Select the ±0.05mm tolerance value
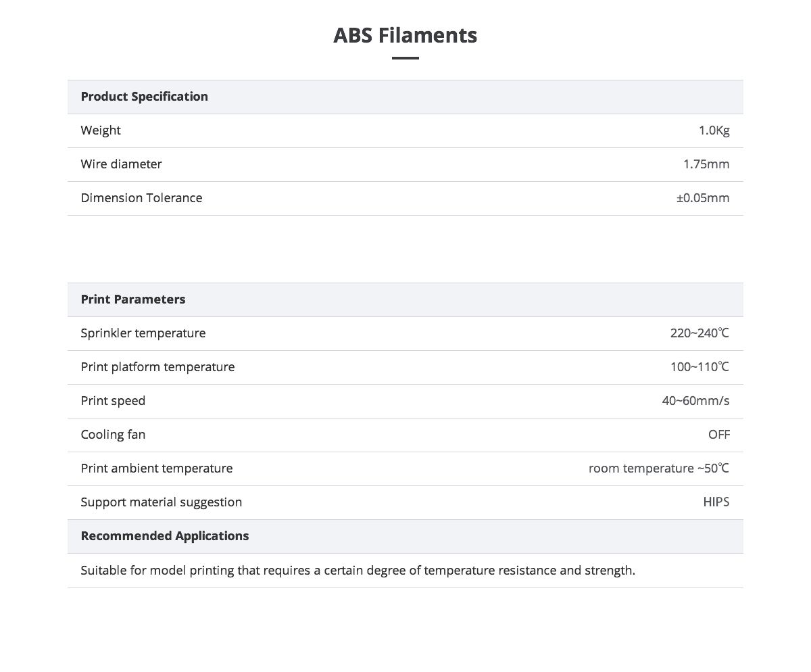Viewport: 811px width, 672px height. (703, 198)
